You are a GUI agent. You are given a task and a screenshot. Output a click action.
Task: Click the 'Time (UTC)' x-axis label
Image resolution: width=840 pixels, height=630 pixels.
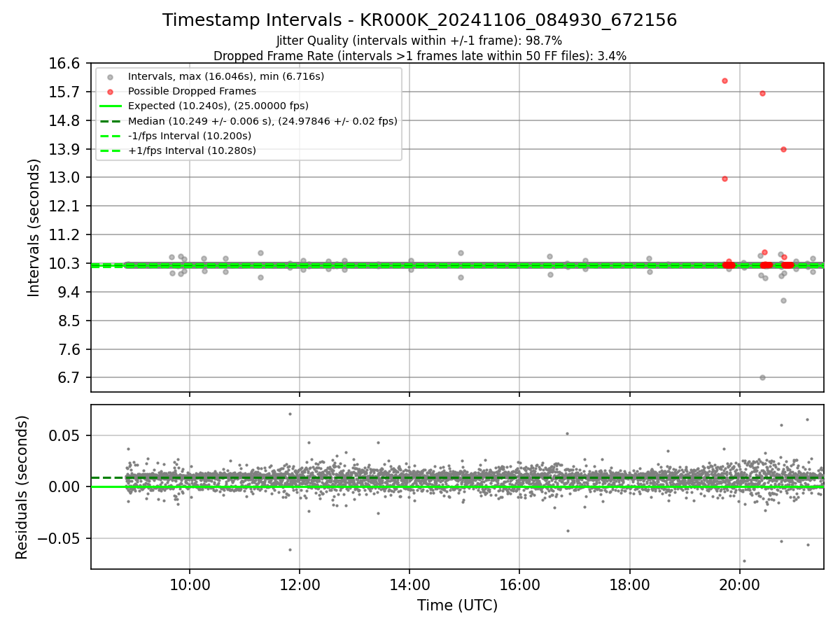457,605
